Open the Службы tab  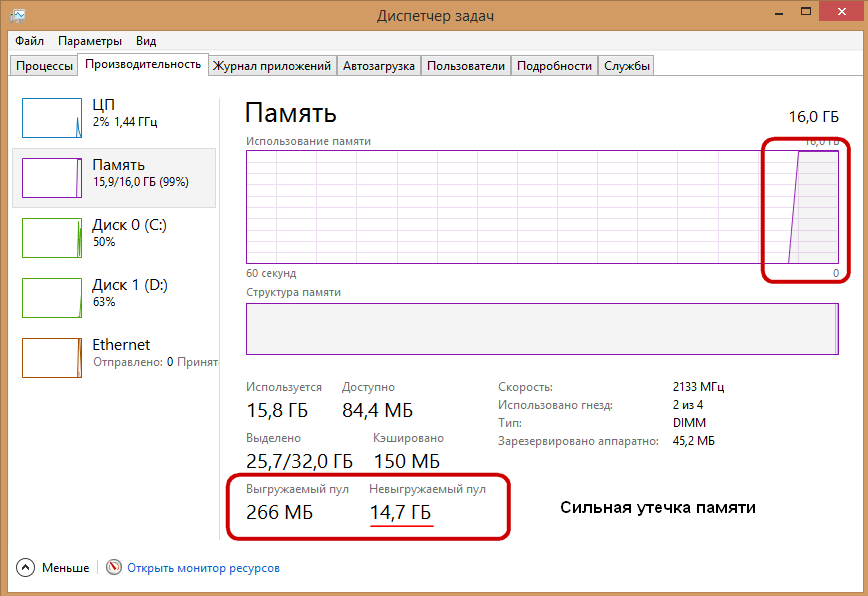point(626,66)
